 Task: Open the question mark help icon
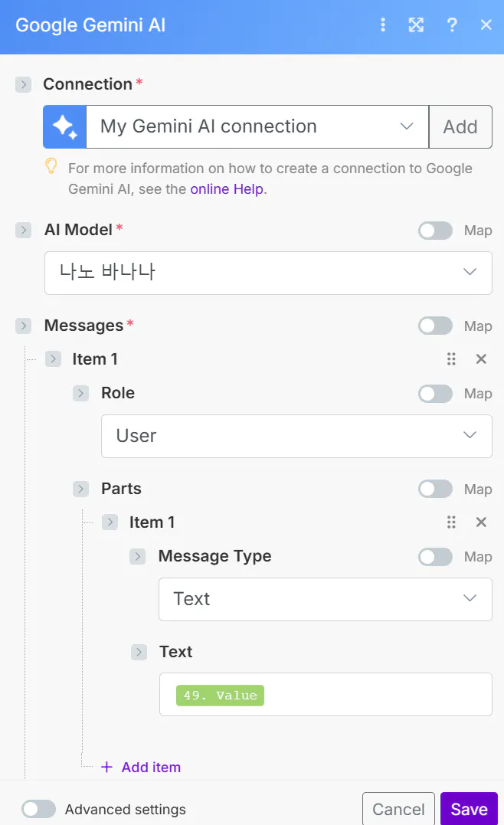[452, 25]
